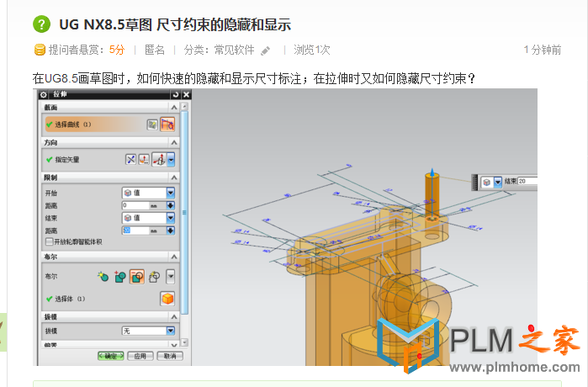Open the 常见软件 category link
Image resolution: width=588 pixels, height=387 pixels.
[x=234, y=50]
